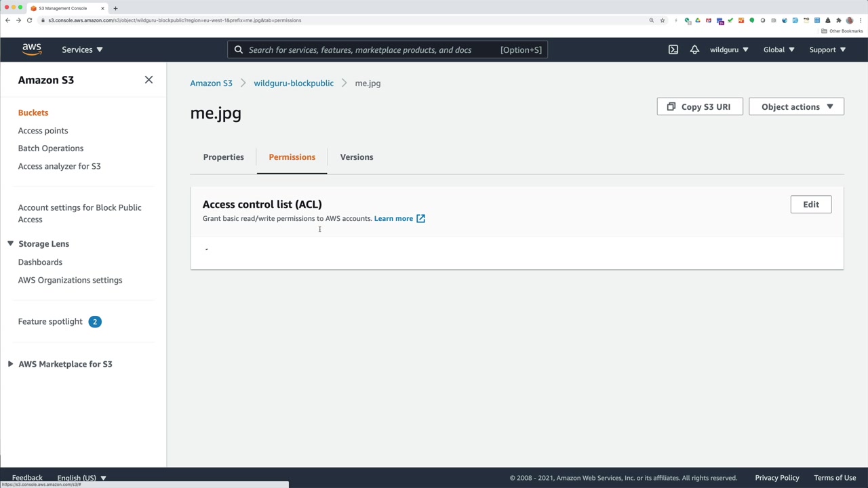Open the Chrome three-dot menu

860,20
